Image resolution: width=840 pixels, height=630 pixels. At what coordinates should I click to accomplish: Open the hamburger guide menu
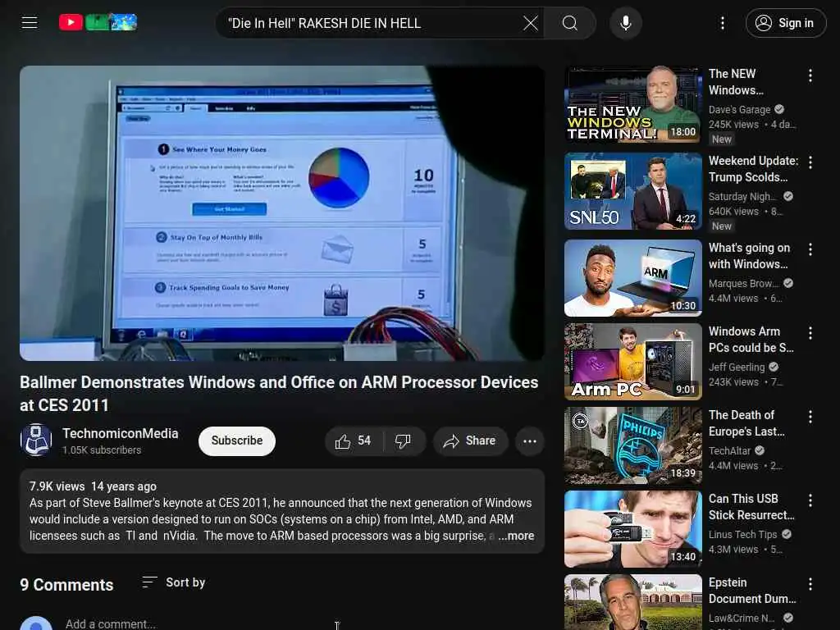point(30,22)
